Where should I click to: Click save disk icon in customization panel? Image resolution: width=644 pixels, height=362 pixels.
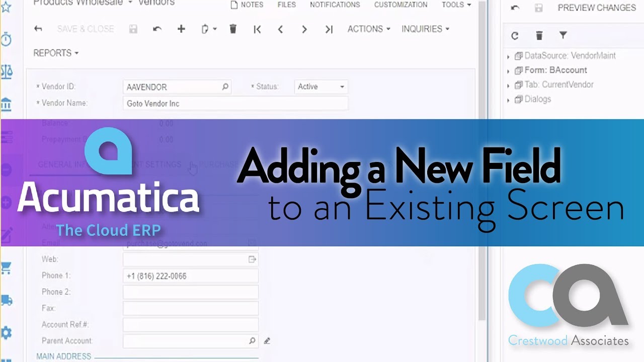[539, 8]
